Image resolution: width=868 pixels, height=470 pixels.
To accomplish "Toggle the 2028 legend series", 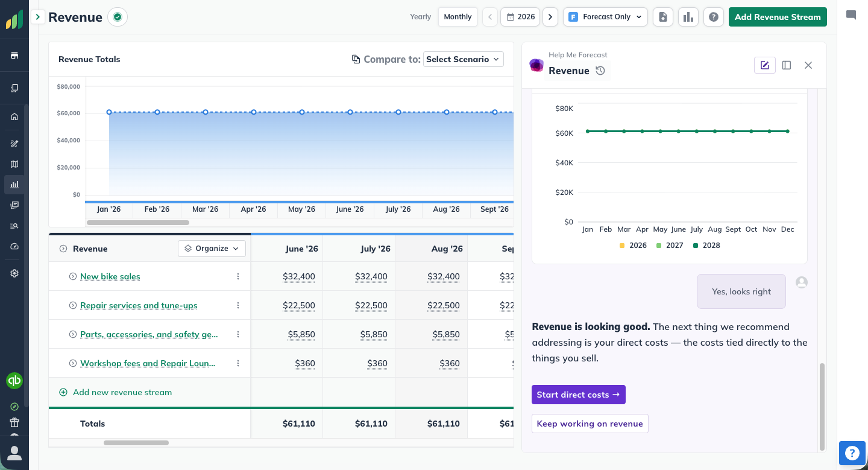I will tap(706, 246).
